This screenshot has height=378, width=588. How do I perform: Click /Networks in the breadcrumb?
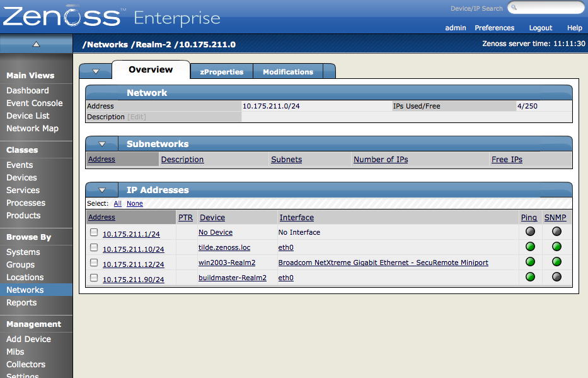click(x=105, y=44)
